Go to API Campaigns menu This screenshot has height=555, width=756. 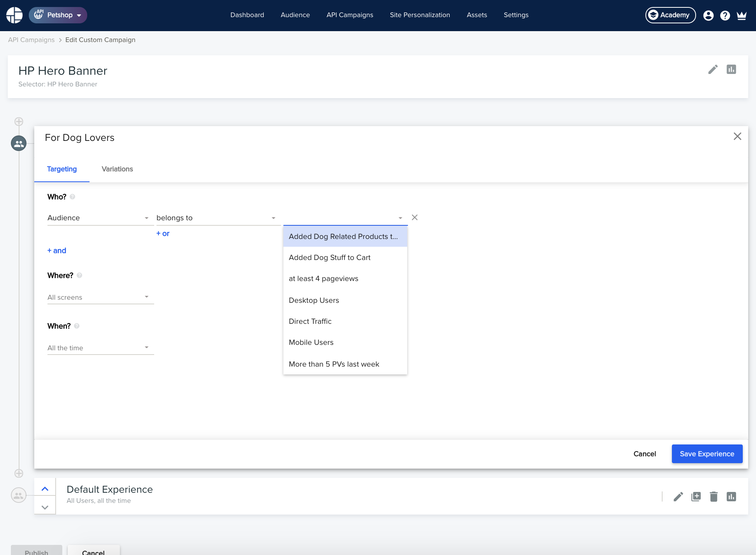(x=350, y=15)
